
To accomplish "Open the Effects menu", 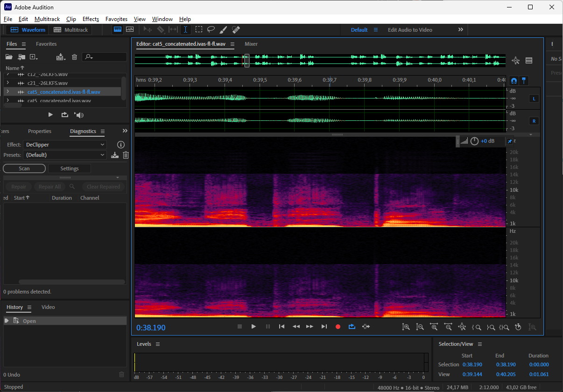I will (x=91, y=19).
